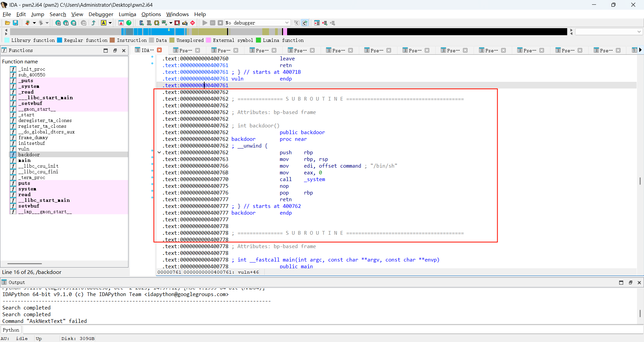
Task: Open the Jump menu
Action: 38,14
